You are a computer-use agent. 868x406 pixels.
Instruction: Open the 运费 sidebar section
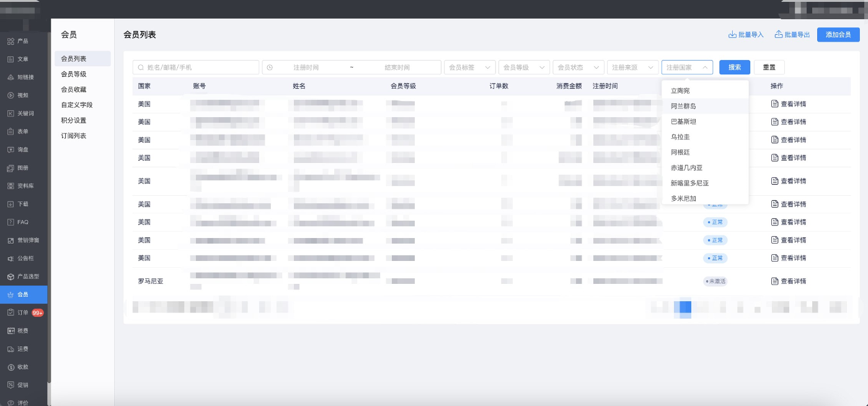22,349
